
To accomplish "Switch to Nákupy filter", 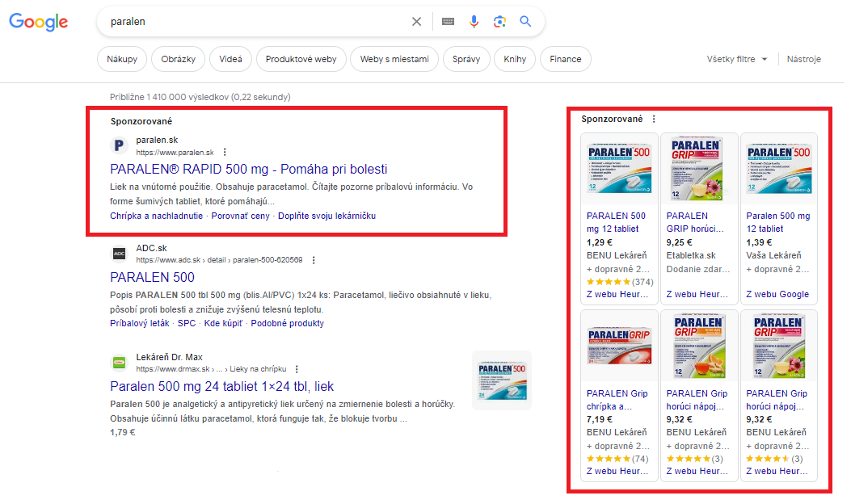I will click(122, 59).
